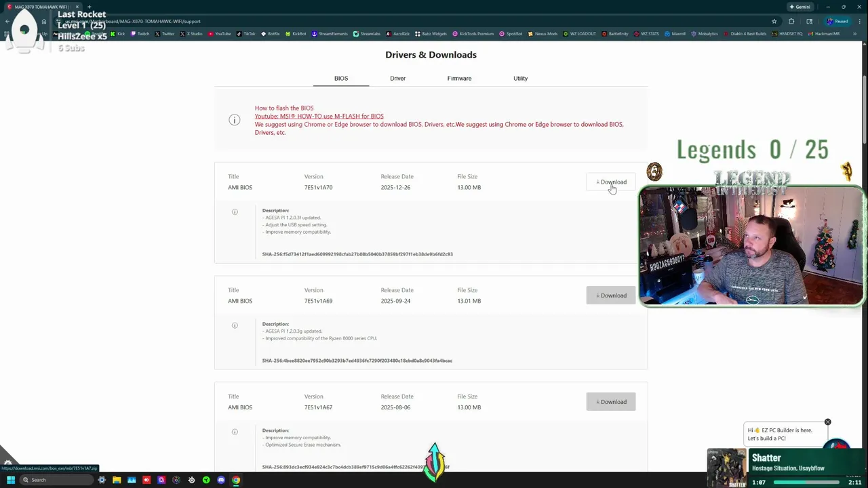Click release date 2025-09-24
Viewport: 868px width, 488px height.
tap(395, 301)
